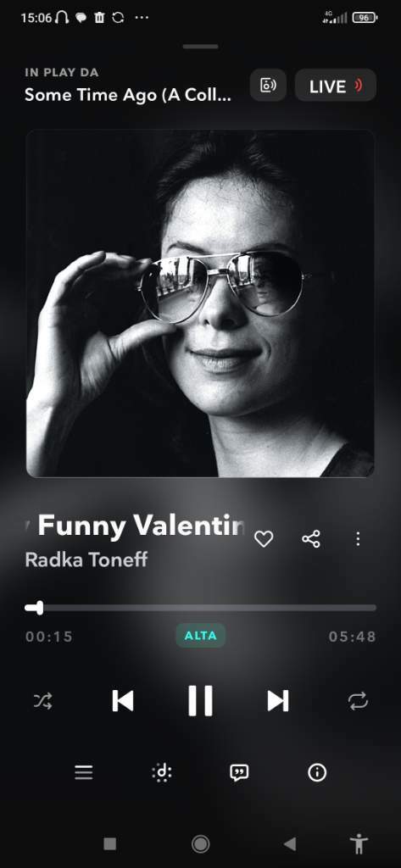Image resolution: width=401 pixels, height=868 pixels.
Task: Open the ALTA audio quality badge
Action: (x=200, y=636)
